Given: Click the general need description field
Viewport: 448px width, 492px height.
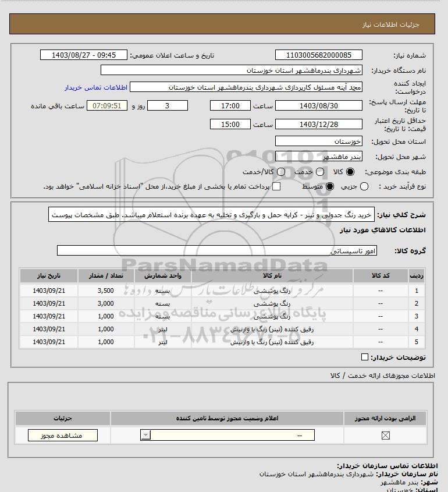Looking at the screenshot, I should coord(211,215).
